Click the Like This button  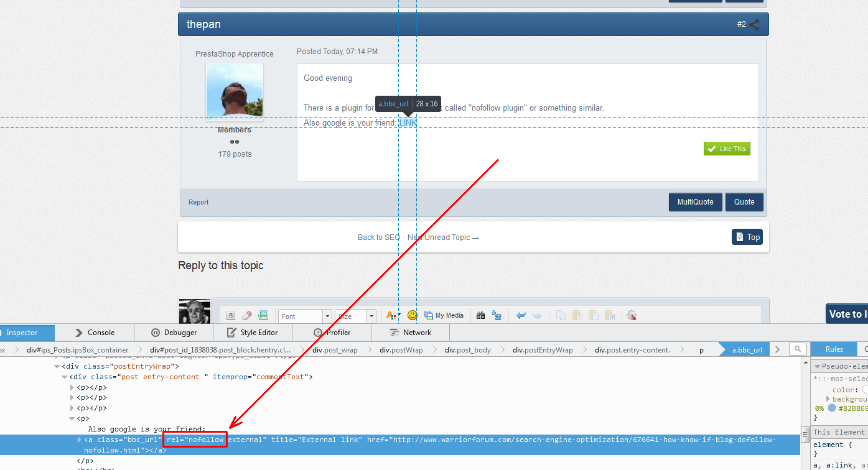click(x=727, y=149)
